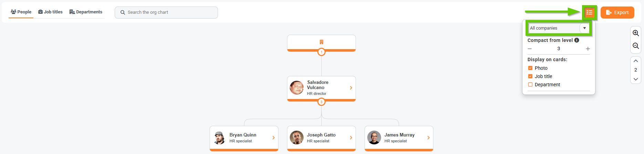The height and width of the screenshot is (154, 644).
Task: Expand Bryan Quinn's card arrow
Action: coord(273,138)
